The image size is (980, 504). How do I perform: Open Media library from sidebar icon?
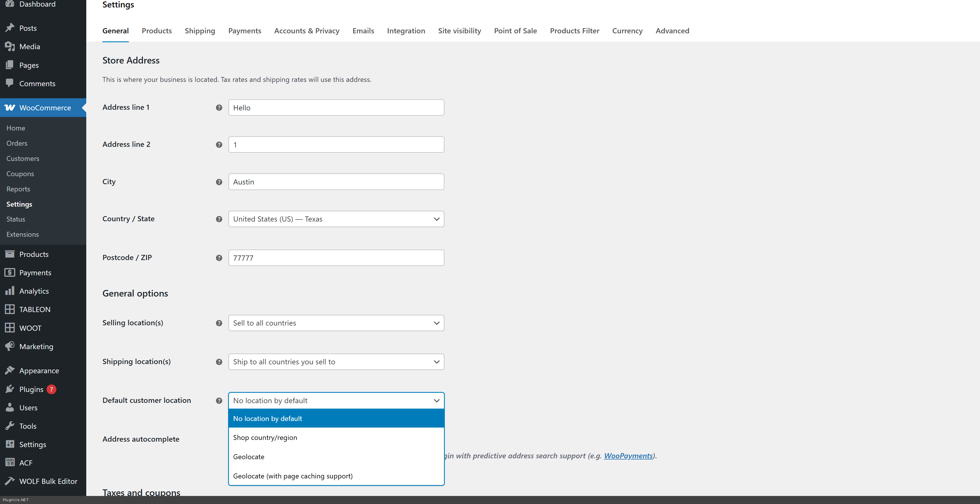pos(10,46)
